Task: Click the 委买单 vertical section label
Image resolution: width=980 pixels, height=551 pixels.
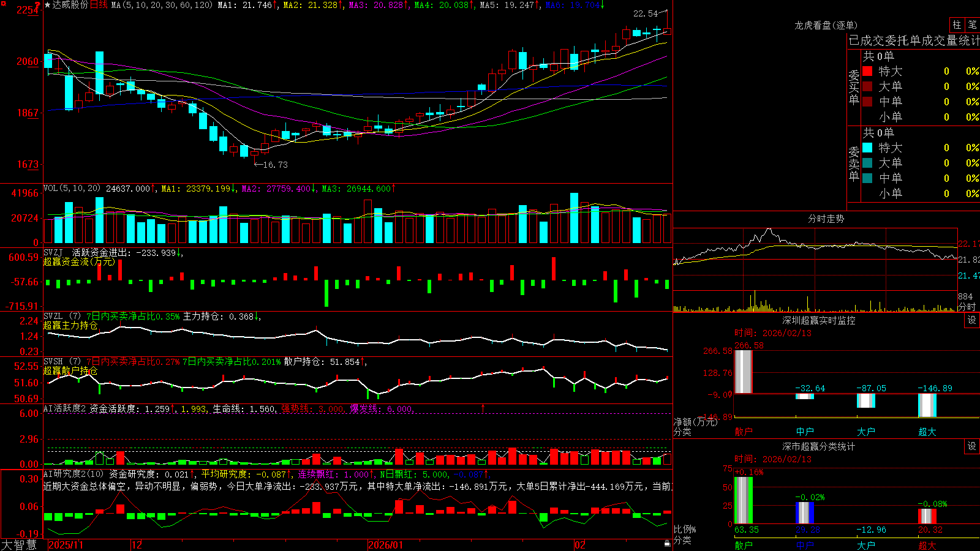Action: 854,86
